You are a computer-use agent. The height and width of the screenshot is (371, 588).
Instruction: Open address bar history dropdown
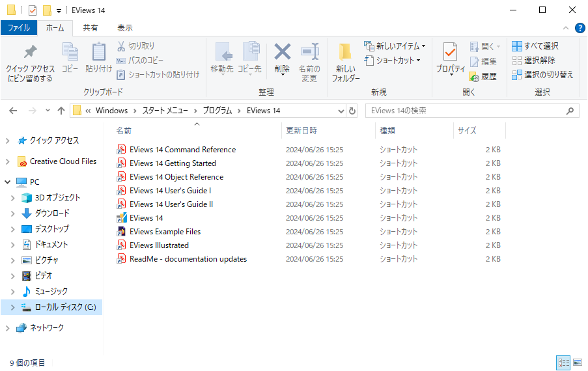341,111
